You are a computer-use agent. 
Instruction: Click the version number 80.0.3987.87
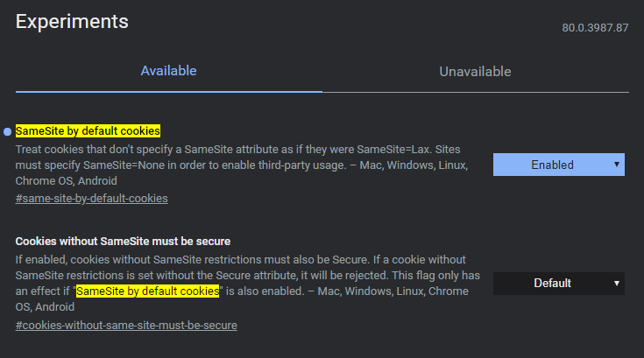pos(595,28)
